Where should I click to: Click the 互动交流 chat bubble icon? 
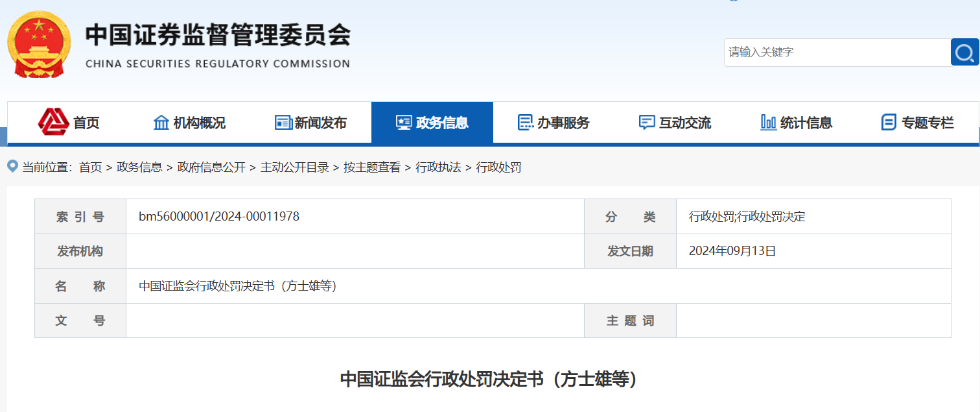[x=647, y=122]
